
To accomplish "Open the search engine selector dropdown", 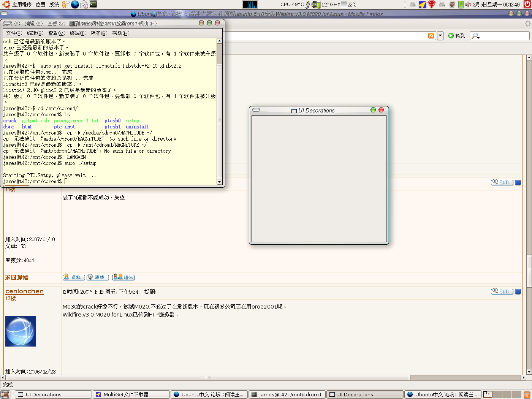I will [x=475, y=36].
